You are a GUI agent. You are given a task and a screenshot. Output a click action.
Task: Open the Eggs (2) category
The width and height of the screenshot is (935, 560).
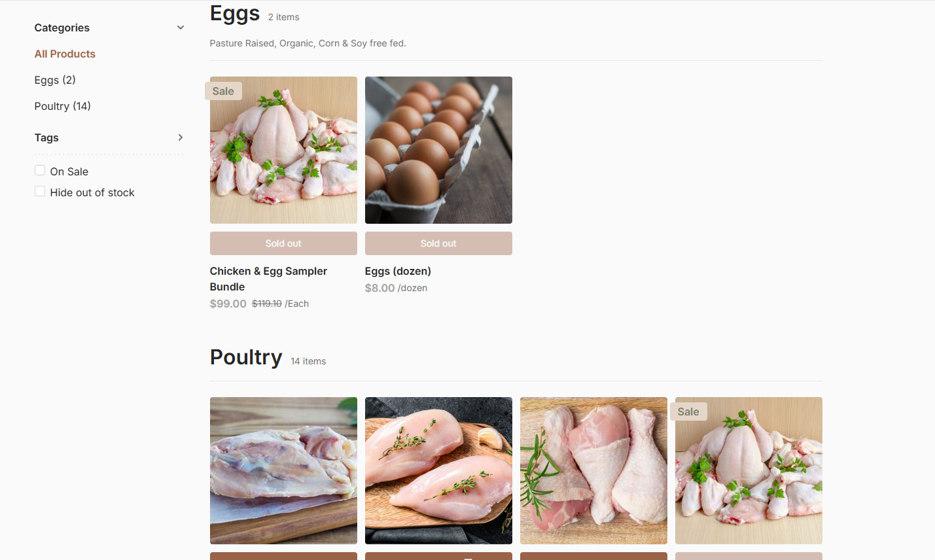pos(55,80)
